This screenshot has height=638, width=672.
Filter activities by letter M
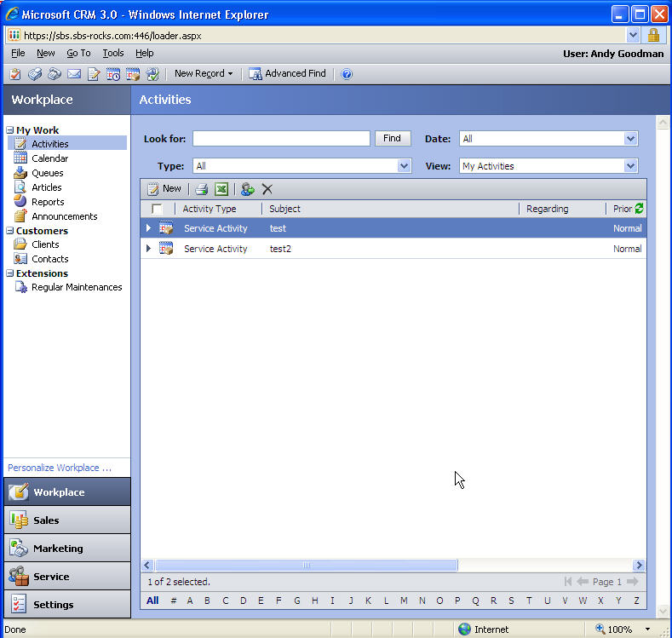pyautogui.click(x=404, y=601)
